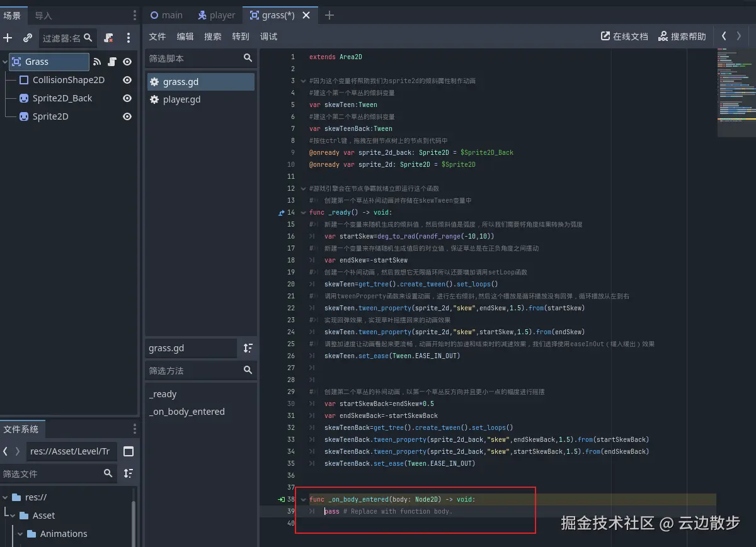
Task: Click the signal connection icon on line 38
Action: pyautogui.click(x=282, y=499)
